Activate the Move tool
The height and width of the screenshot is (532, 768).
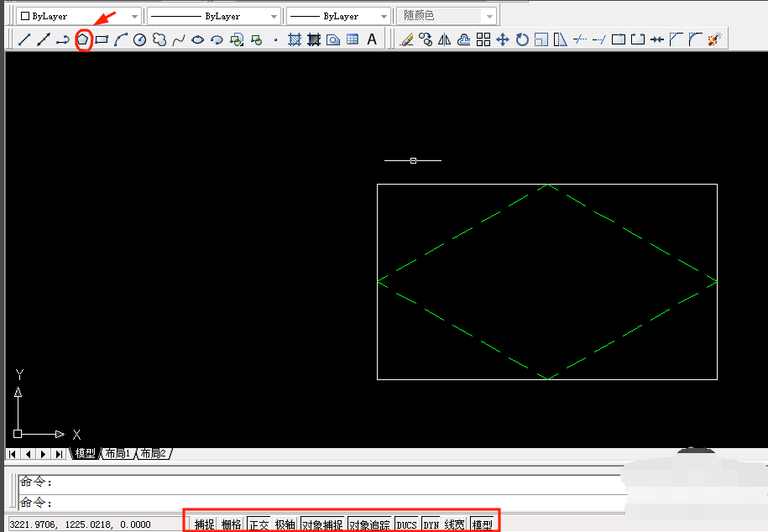point(504,39)
